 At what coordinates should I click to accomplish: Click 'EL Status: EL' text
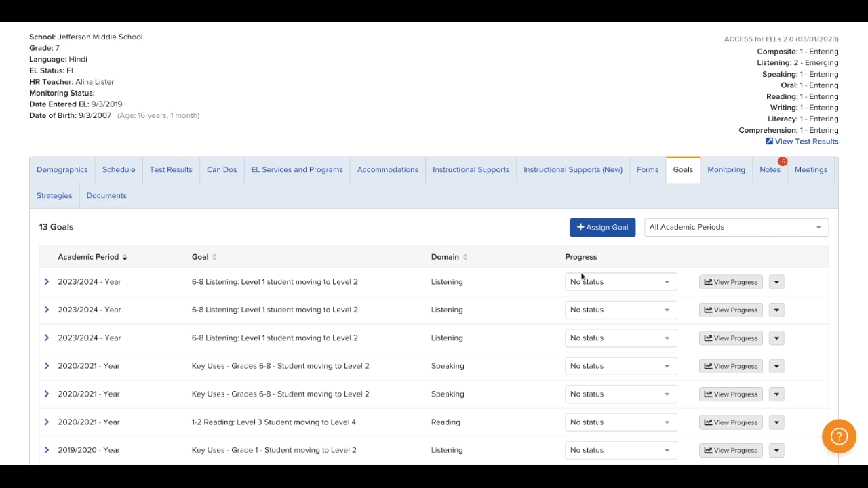click(x=52, y=70)
